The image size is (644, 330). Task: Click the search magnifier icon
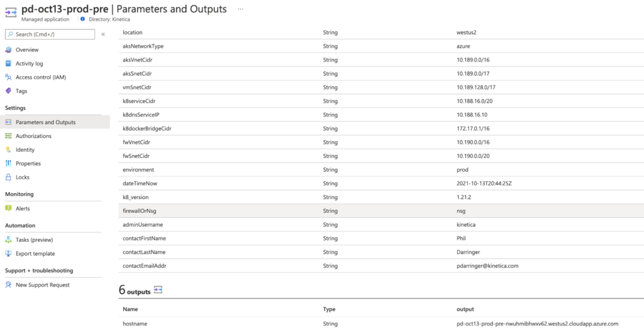point(10,35)
